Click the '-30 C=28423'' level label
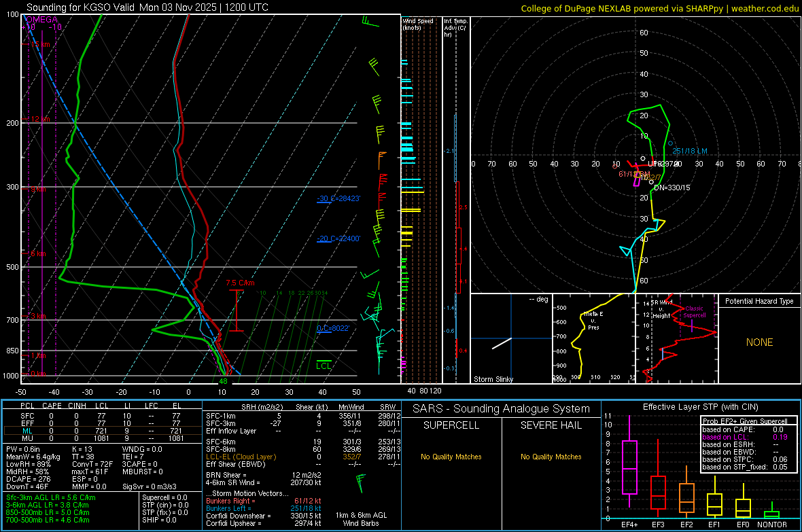 (338, 198)
